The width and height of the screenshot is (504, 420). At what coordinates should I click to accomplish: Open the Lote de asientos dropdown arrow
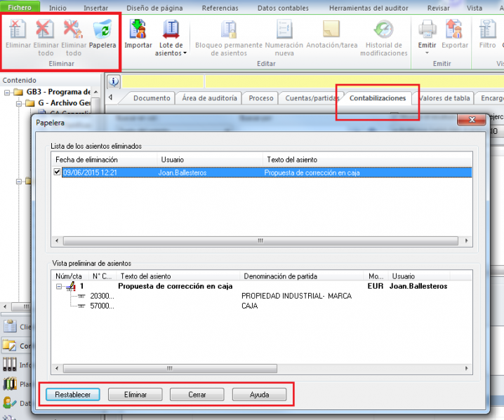[185, 53]
